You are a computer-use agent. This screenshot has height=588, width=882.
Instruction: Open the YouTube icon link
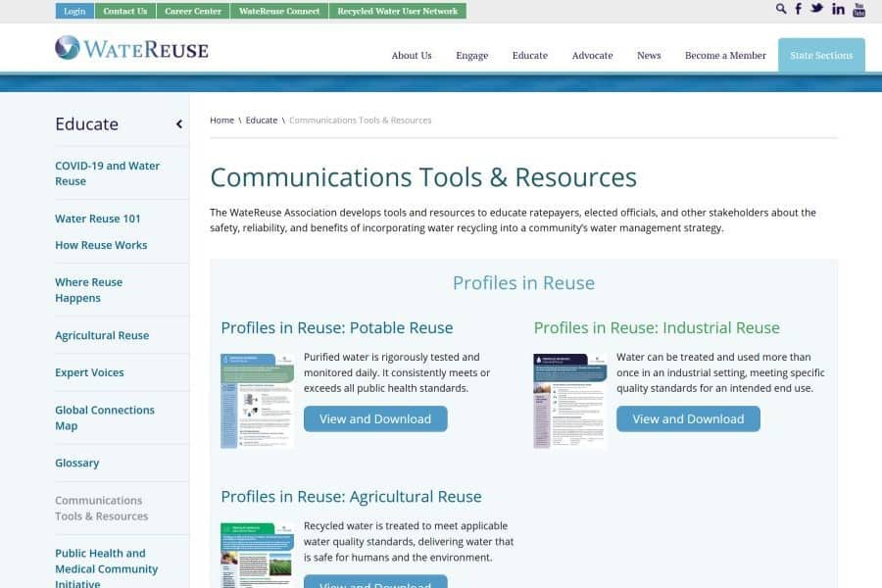pyautogui.click(x=858, y=10)
